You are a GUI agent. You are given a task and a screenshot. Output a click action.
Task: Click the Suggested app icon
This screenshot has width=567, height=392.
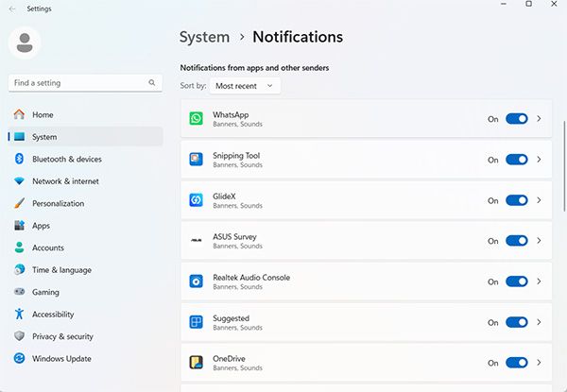[x=196, y=322]
